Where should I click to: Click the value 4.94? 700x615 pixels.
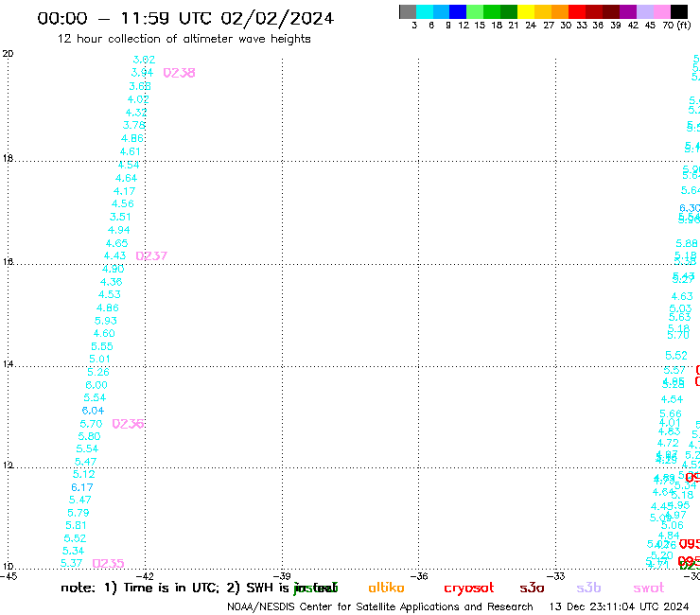(x=119, y=231)
